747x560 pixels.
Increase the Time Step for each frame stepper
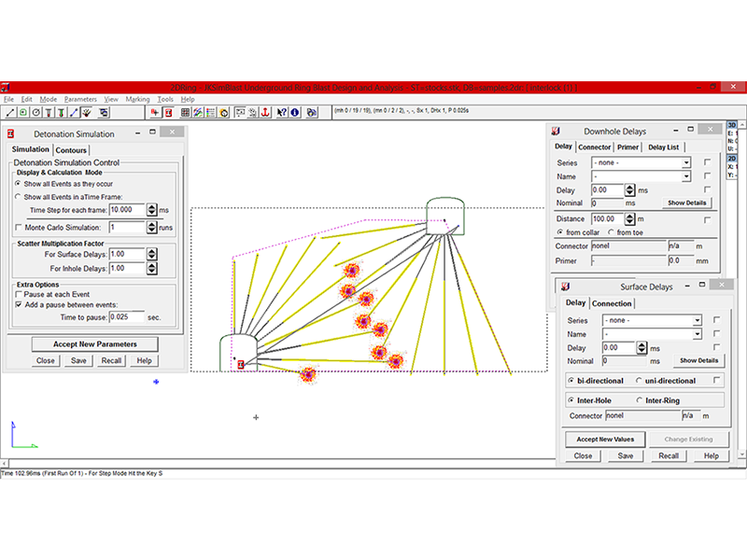click(152, 207)
